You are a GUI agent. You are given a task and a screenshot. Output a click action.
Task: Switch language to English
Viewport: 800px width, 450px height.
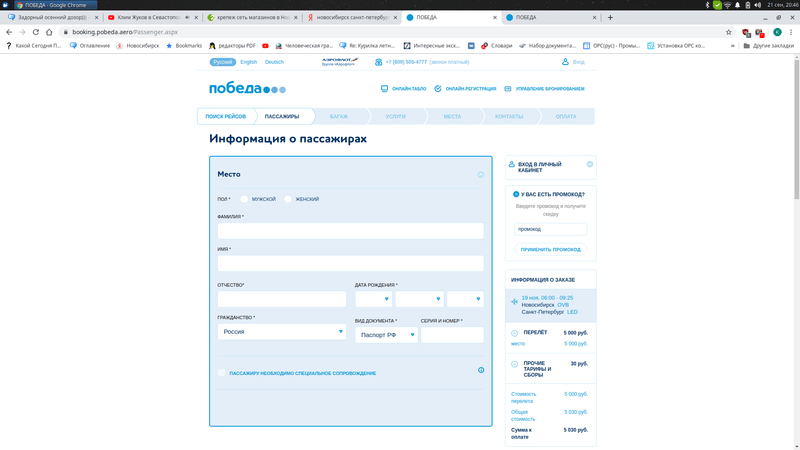click(x=248, y=62)
